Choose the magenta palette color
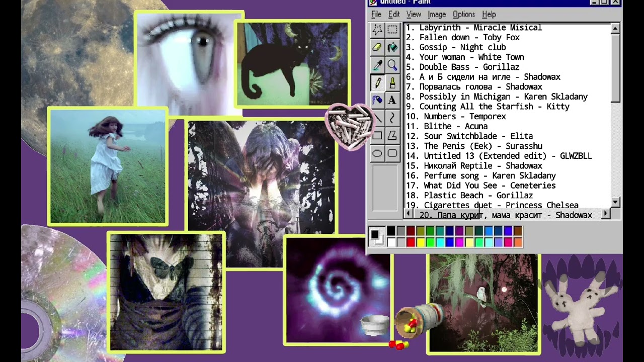Viewport: 644px width, 362px height. pos(459,242)
